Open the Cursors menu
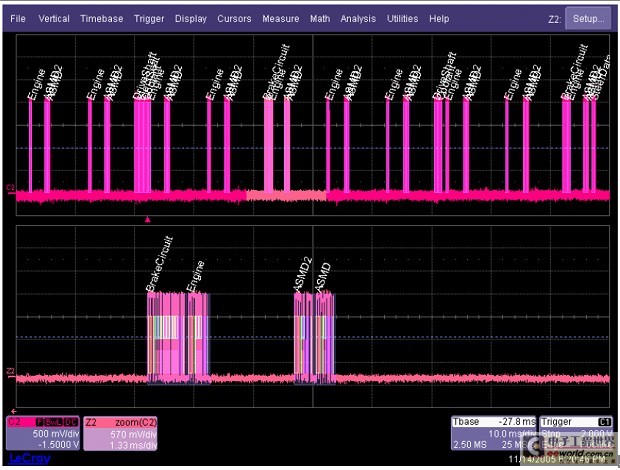620x470 pixels. [234, 19]
